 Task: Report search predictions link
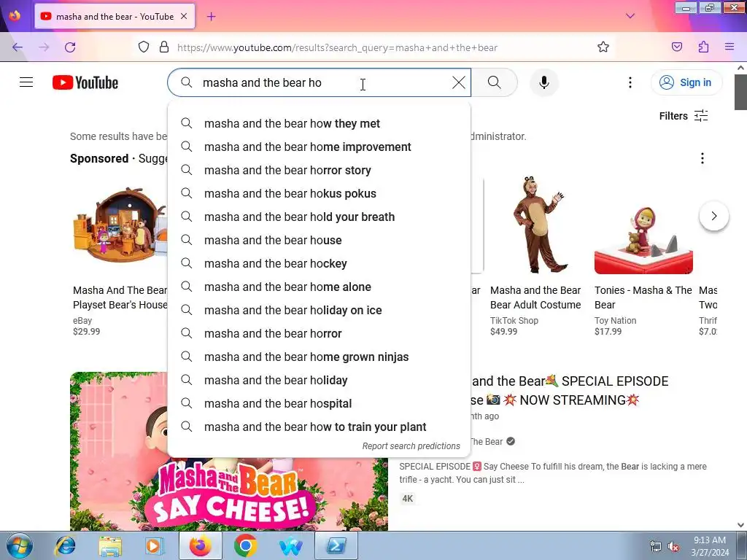[411, 446]
